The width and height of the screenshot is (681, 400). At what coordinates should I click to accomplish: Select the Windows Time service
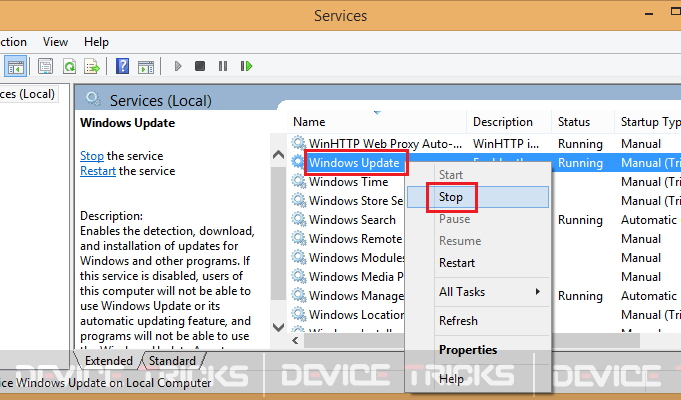(348, 182)
